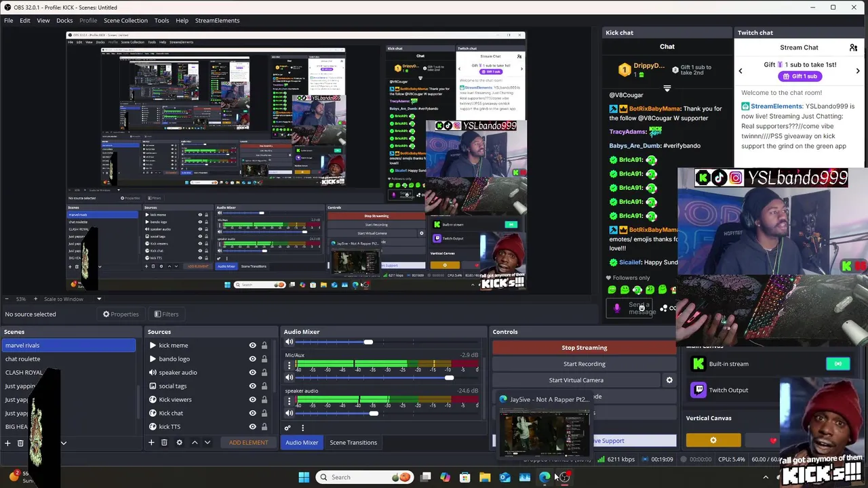Open Twitch chat community icon
Image resolution: width=868 pixels, height=488 pixels.
click(x=854, y=47)
